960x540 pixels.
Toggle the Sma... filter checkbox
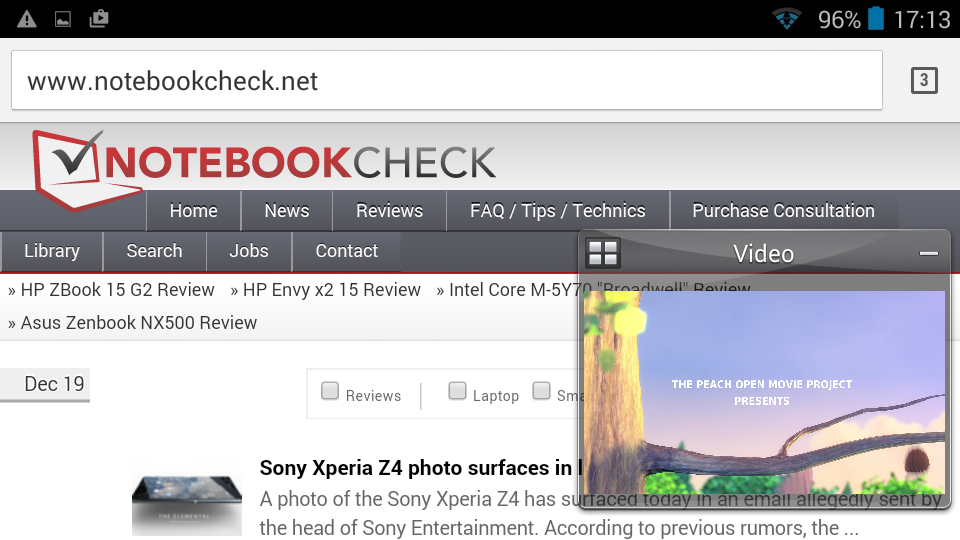coord(541,391)
